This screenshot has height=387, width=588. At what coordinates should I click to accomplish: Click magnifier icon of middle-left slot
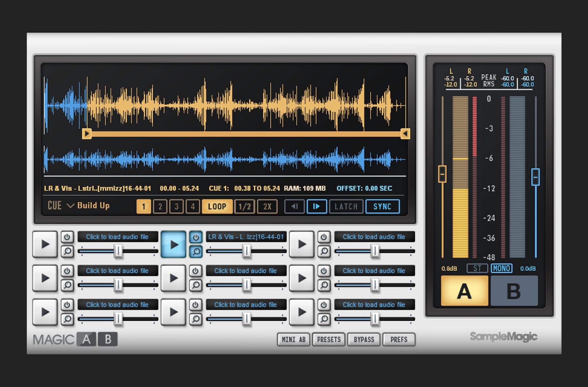pos(67,285)
